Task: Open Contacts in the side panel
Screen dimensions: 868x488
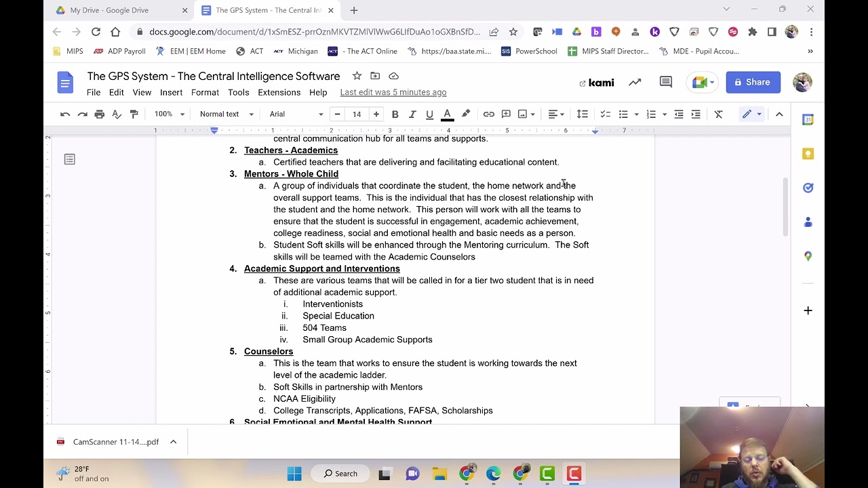Action: [x=808, y=222]
